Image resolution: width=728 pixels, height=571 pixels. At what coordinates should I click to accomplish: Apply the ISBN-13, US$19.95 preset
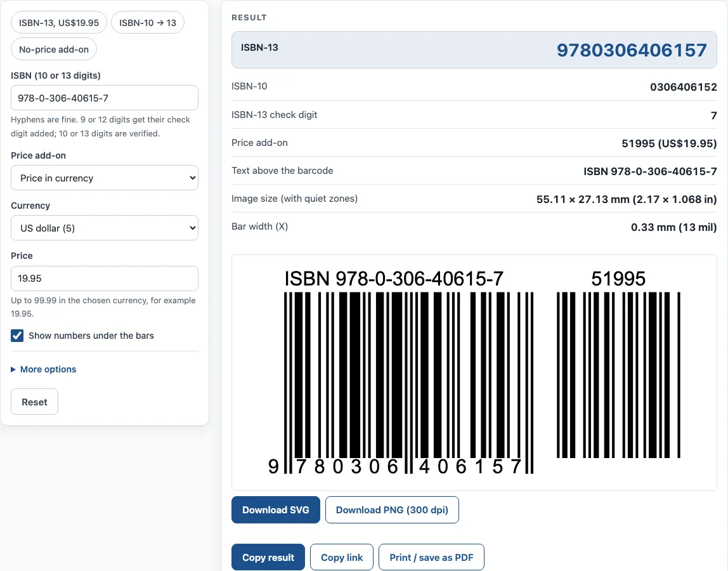[59, 23]
